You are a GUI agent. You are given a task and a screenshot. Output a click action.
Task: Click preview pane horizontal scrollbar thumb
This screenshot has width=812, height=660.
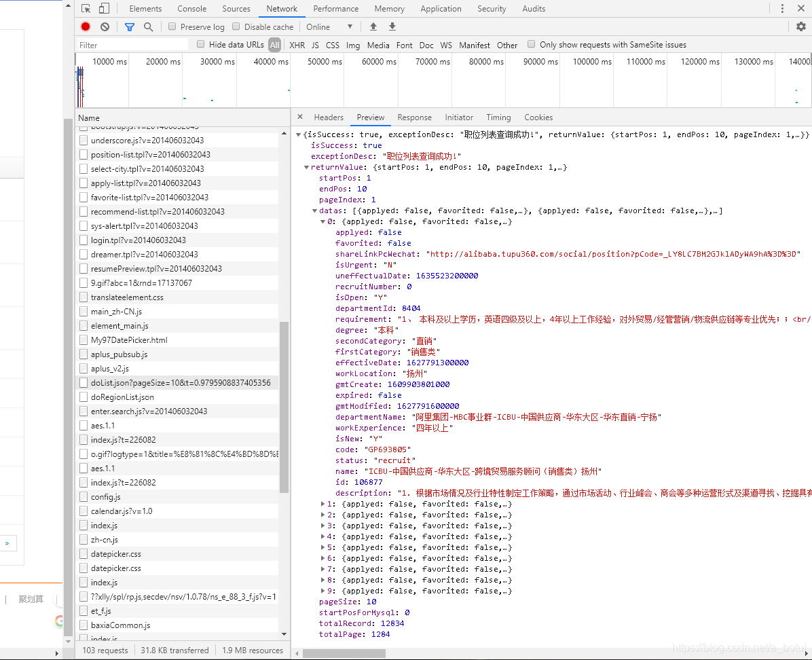[344, 653]
